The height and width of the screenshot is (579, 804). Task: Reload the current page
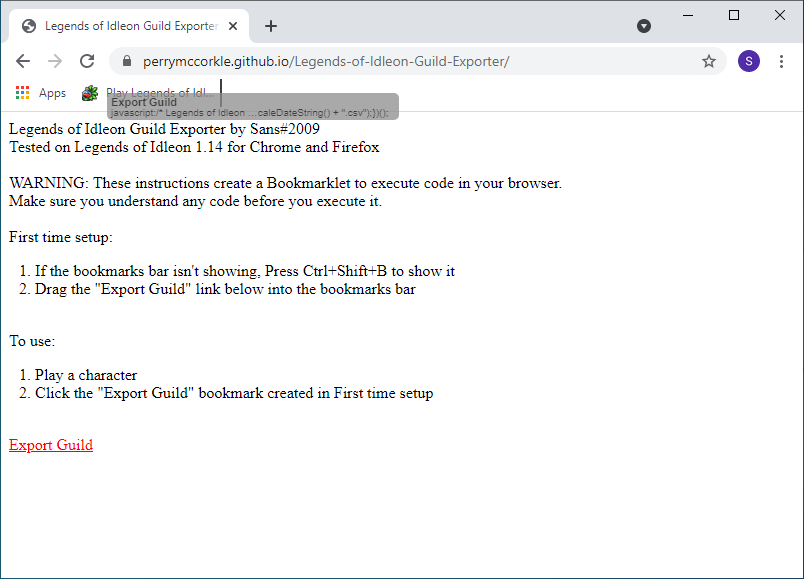[87, 61]
